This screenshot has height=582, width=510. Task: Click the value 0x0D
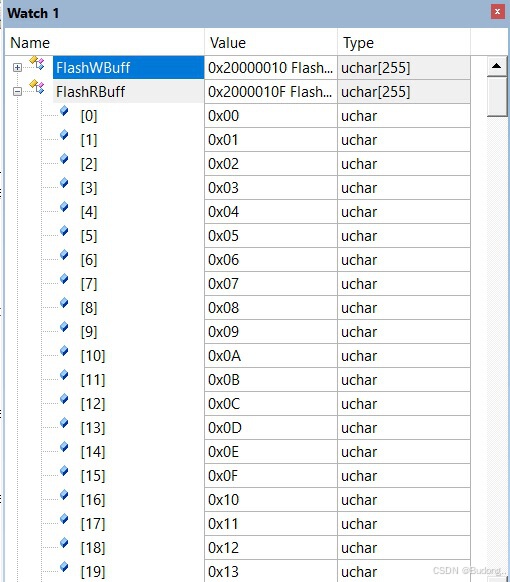coord(225,428)
